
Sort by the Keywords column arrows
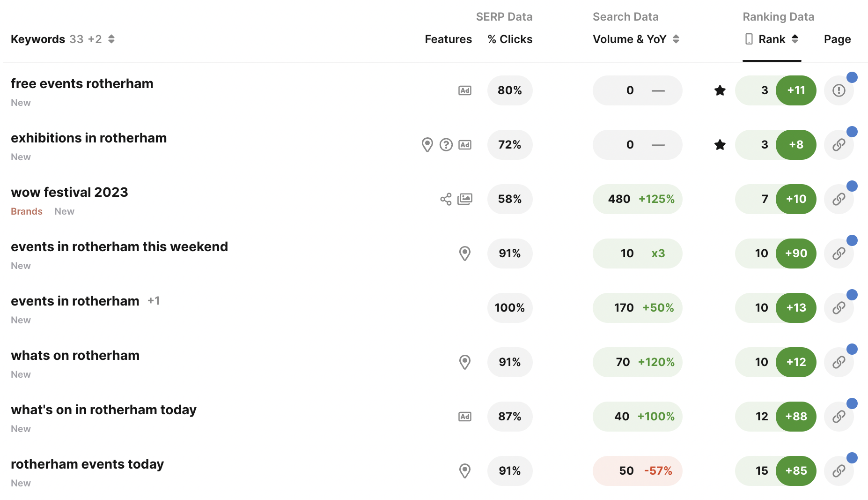(111, 39)
